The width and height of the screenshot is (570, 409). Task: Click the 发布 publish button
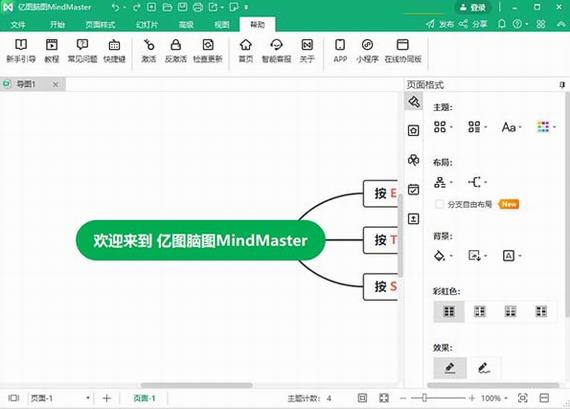coord(440,24)
